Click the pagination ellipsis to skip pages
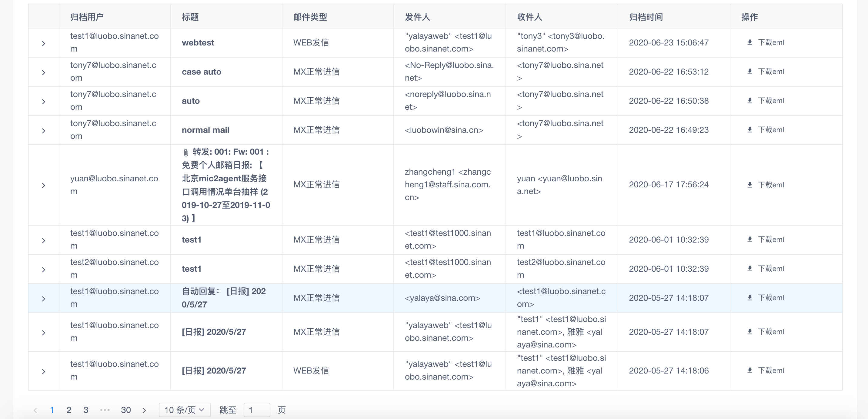This screenshot has height=419, width=868. click(x=105, y=410)
